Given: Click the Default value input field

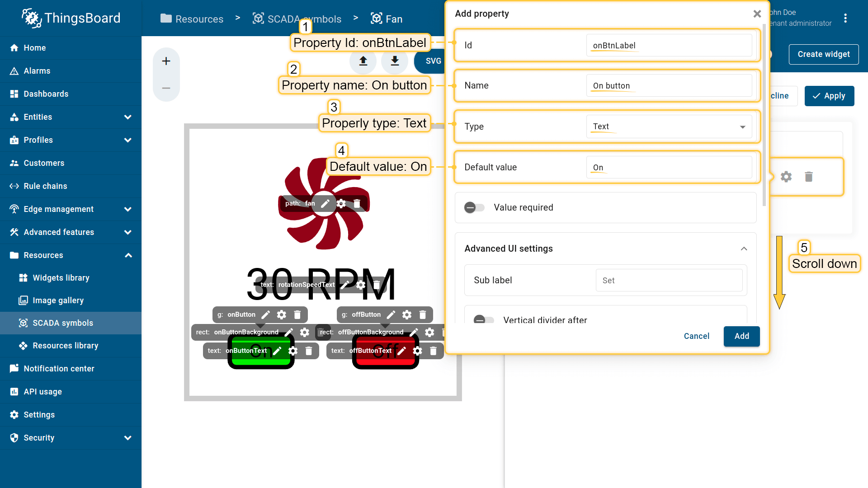Looking at the screenshot, I should [669, 168].
